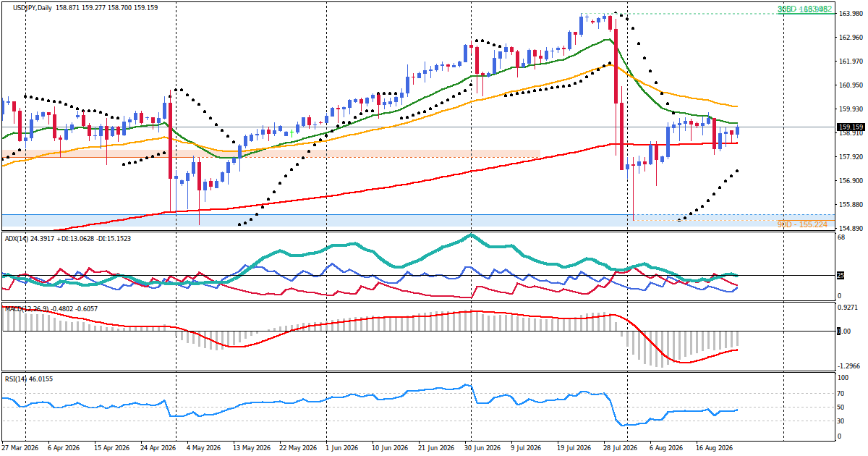The image size is (868, 456).
Task: Click the 6 Apr 2026 date label
Action: (x=64, y=448)
